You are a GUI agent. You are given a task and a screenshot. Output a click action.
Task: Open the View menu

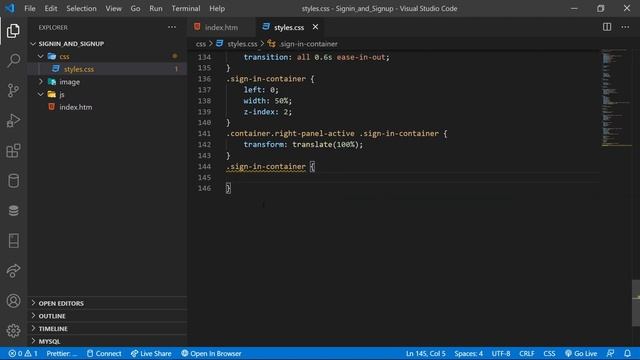click(113, 8)
